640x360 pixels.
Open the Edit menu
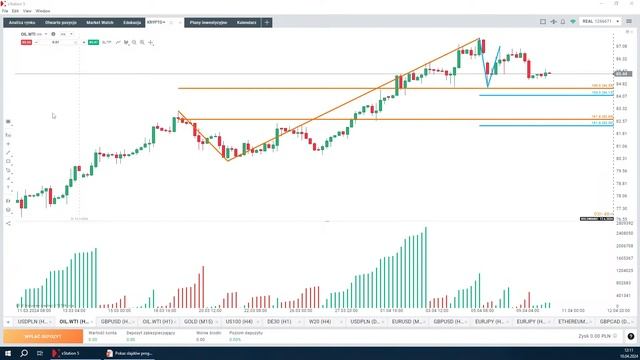[16, 11]
